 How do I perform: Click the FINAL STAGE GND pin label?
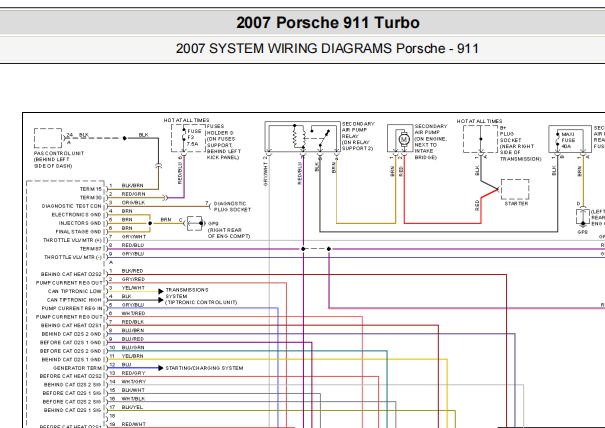coord(78,232)
